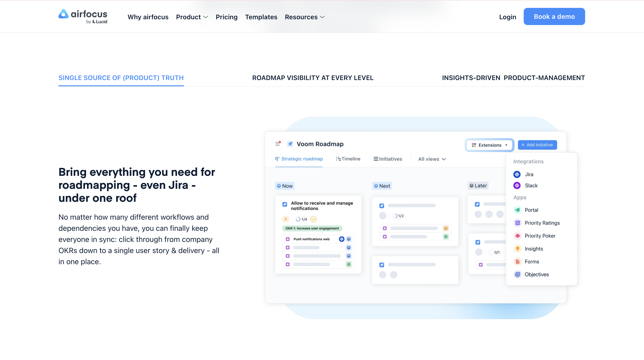The height and width of the screenshot is (360, 644).
Task: Click the OKR 1 green label tag
Action: coord(312,228)
